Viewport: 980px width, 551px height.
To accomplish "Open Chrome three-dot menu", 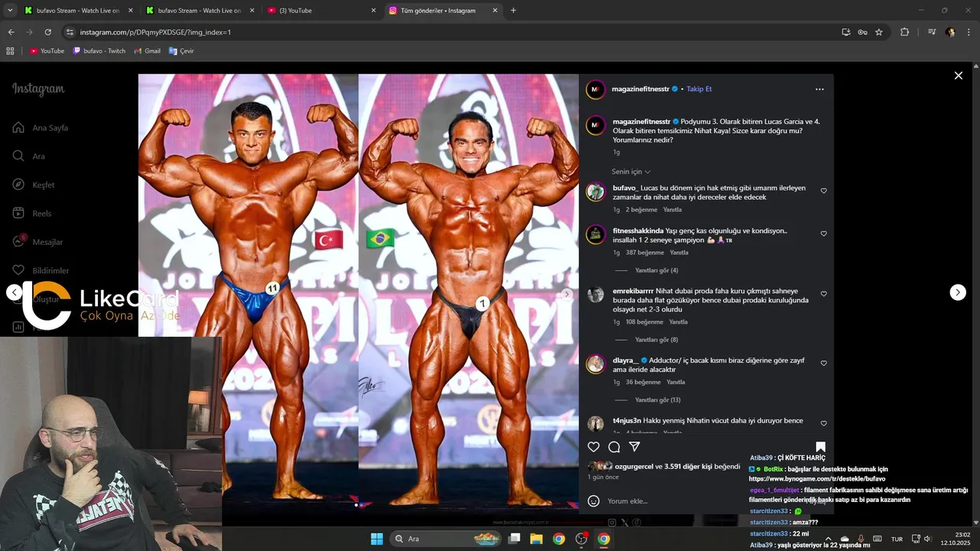I will (969, 32).
